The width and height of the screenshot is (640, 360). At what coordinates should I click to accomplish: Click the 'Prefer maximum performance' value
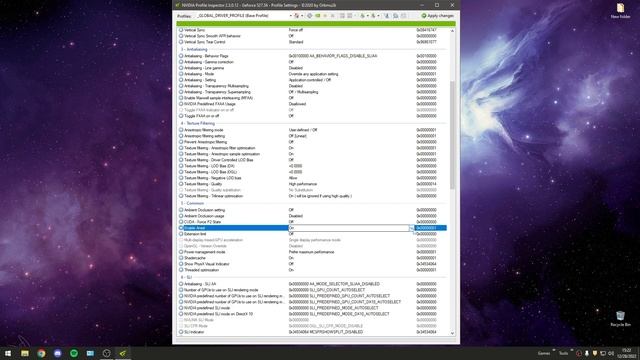point(311,252)
